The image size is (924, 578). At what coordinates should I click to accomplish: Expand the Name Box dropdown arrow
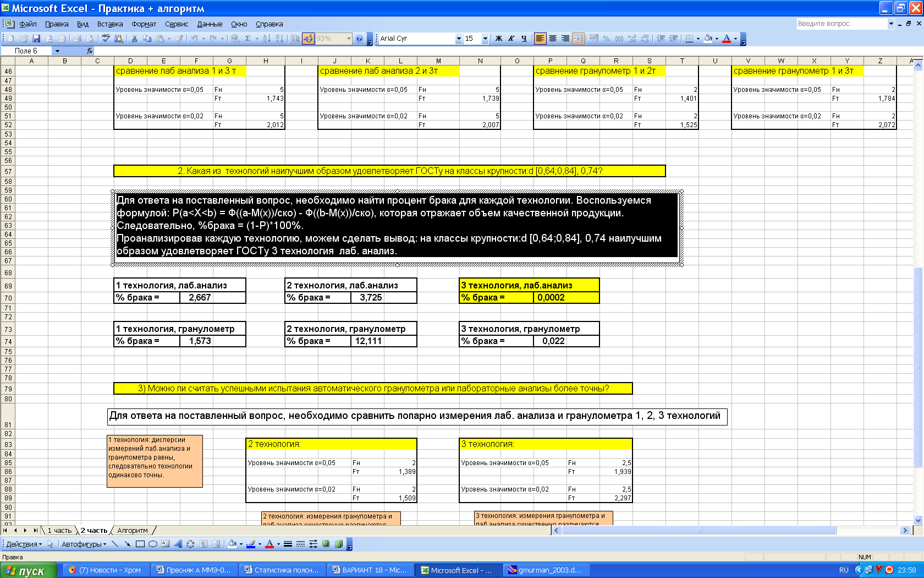pos(57,51)
